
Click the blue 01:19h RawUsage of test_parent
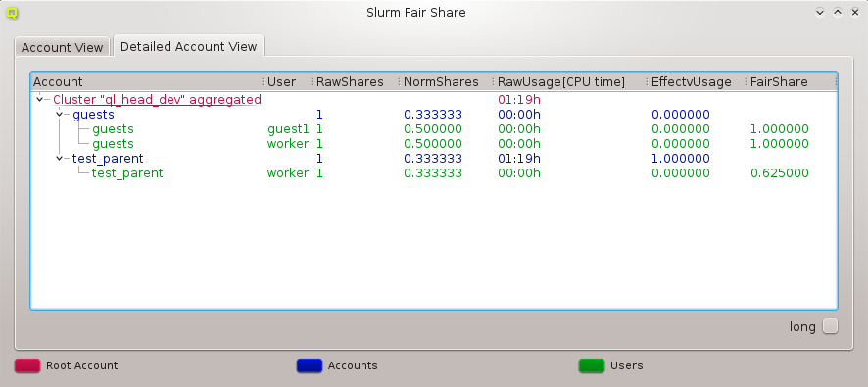pyautogui.click(x=518, y=159)
